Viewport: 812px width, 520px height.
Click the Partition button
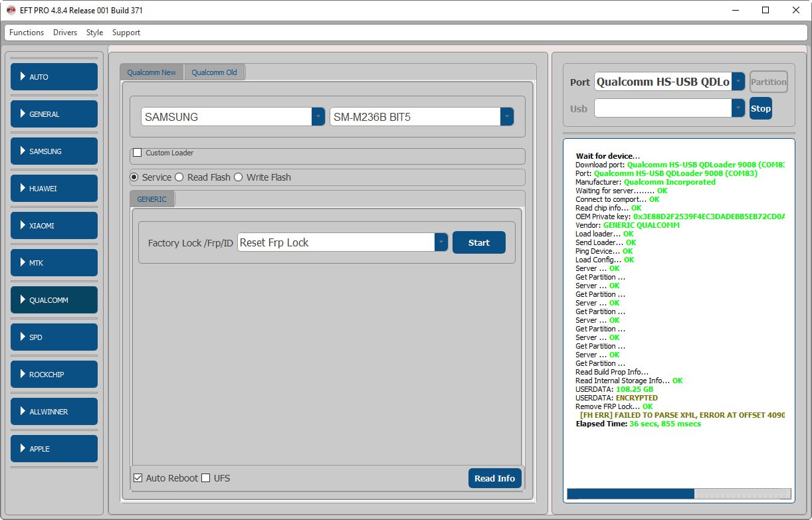pyautogui.click(x=769, y=82)
